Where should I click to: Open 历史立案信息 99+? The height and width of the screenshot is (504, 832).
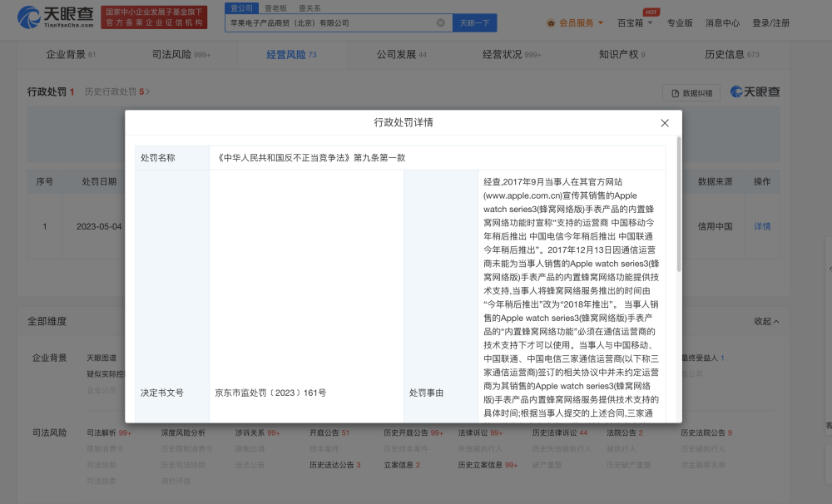click(x=488, y=465)
